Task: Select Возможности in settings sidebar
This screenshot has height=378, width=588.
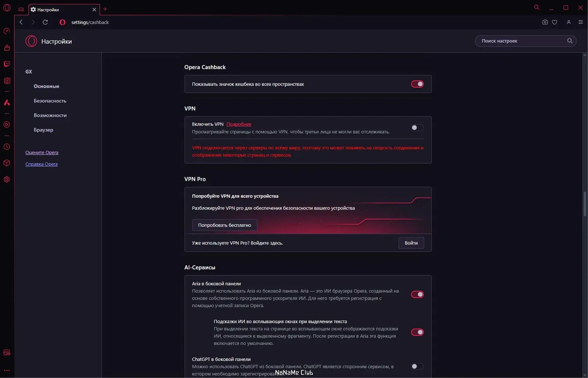Action: click(50, 115)
